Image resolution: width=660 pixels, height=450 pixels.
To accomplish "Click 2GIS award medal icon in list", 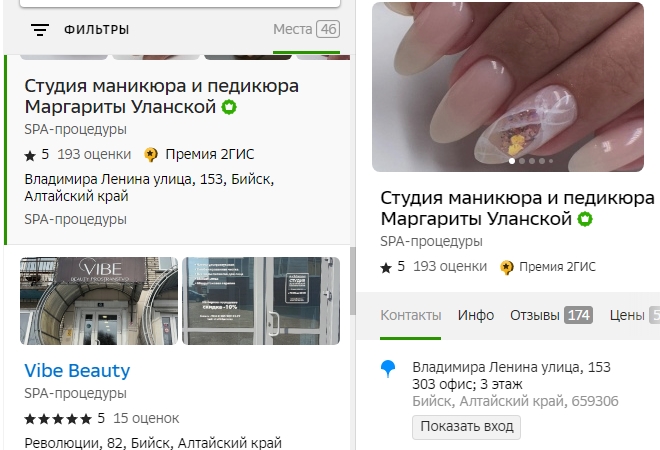I will click(x=151, y=154).
